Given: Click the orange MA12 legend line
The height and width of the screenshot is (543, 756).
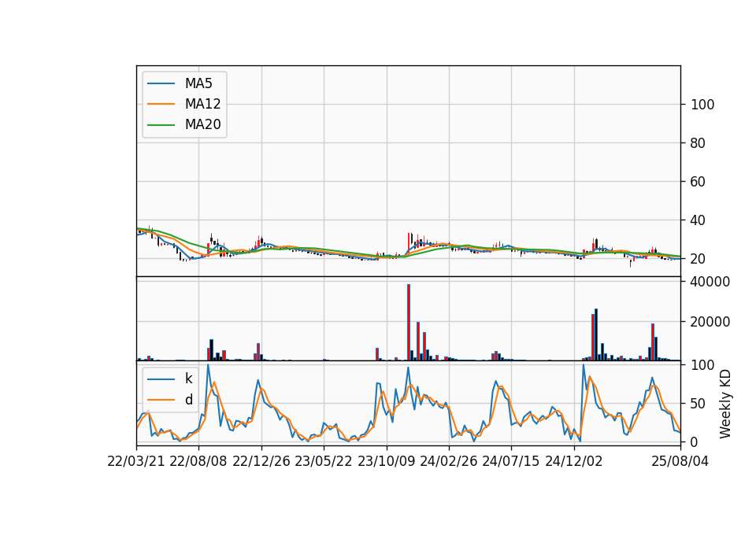Looking at the screenshot, I should click(161, 104).
